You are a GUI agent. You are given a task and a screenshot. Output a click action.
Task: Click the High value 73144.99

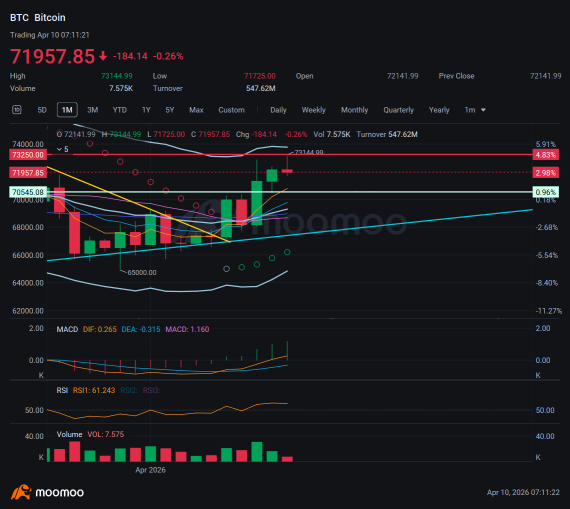(x=117, y=76)
